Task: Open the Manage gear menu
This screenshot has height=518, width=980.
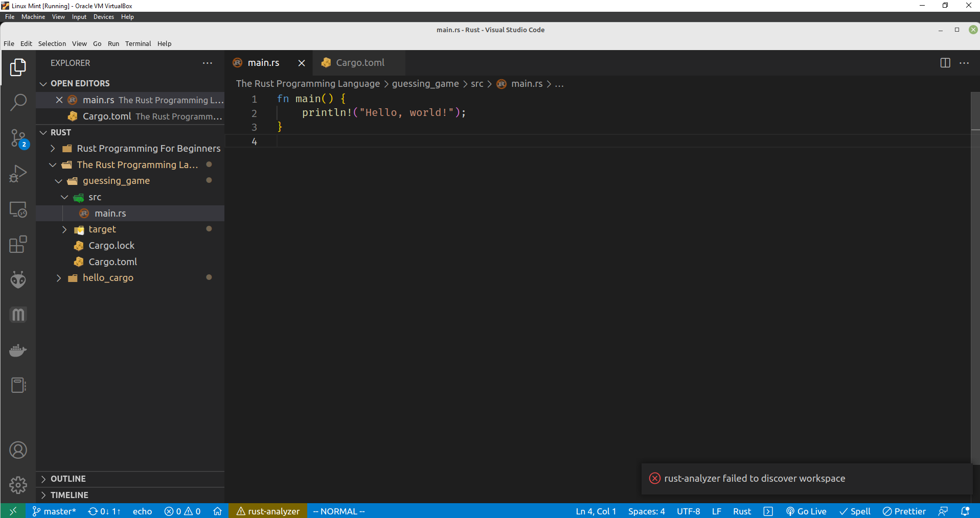Action: coord(18,485)
